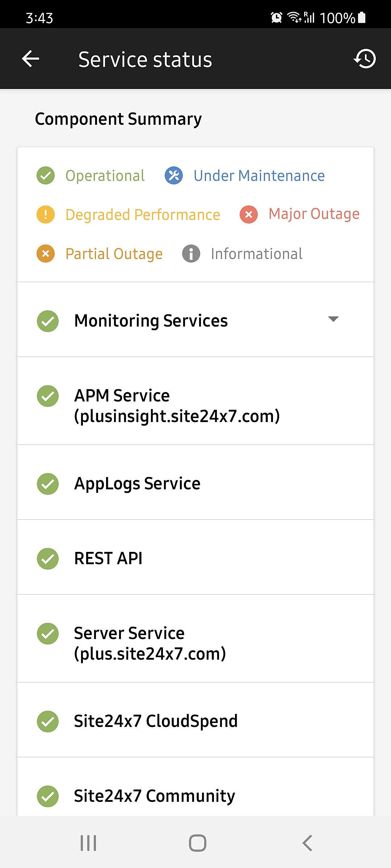Tap Site24x7 CloudSpend component
Viewport: 391px width, 868px height.
point(156,721)
